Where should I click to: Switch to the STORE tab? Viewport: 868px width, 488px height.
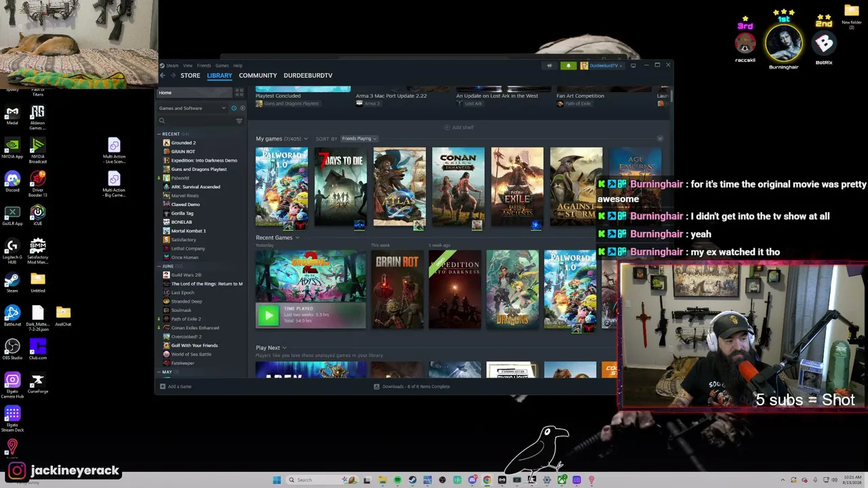click(x=190, y=75)
